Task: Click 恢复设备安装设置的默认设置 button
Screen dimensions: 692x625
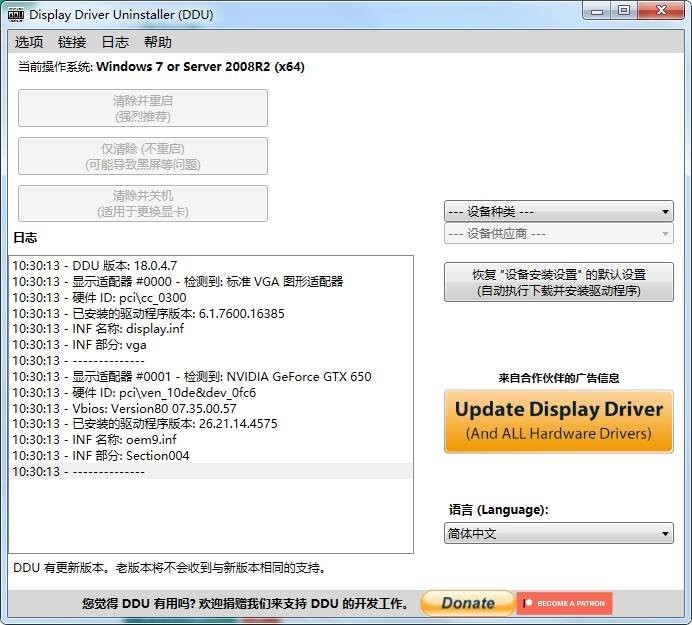Action: click(x=558, y=283)
